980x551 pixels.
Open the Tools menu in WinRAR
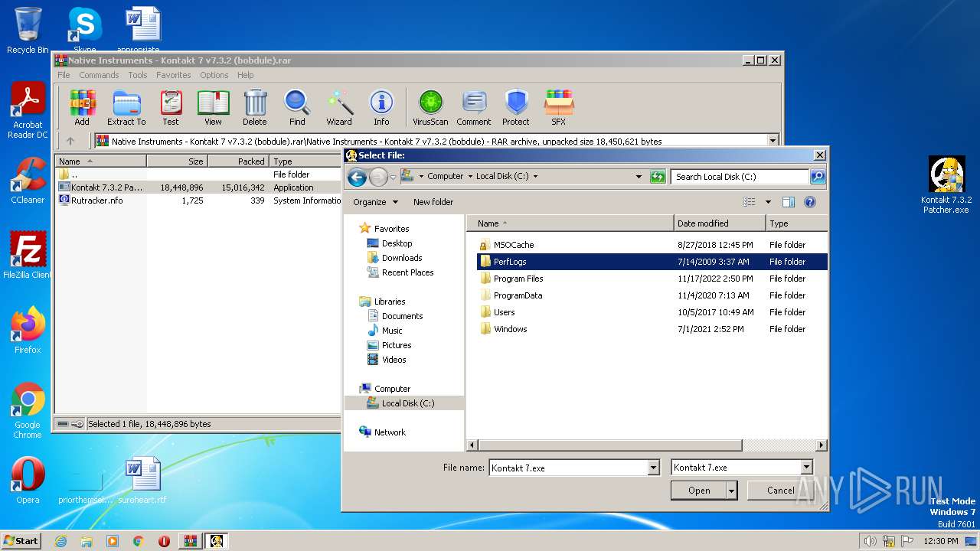point(138,75)
